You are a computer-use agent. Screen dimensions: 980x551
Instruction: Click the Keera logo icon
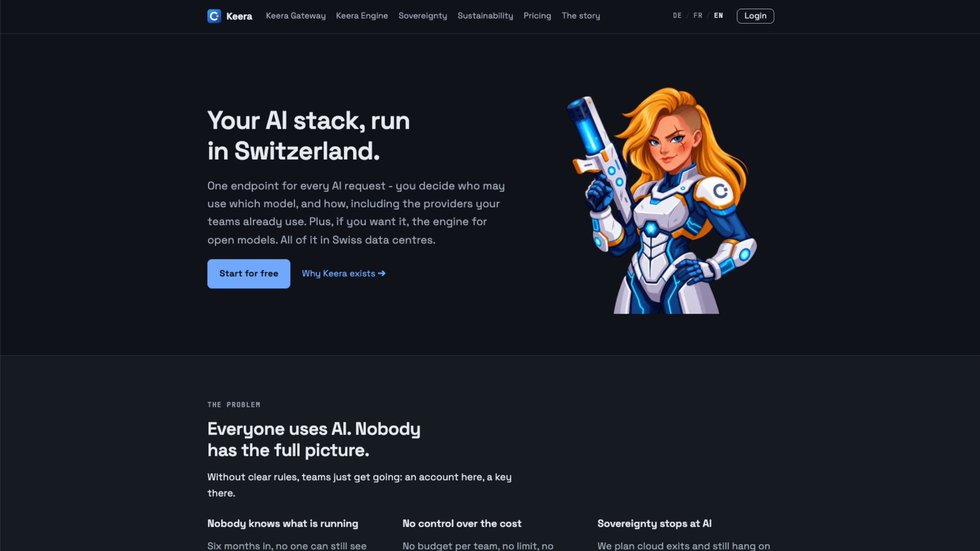(214, 16)
